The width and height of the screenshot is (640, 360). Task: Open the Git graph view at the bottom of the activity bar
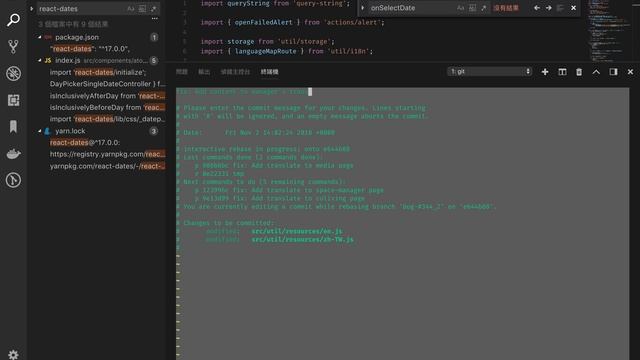point(13,180)
